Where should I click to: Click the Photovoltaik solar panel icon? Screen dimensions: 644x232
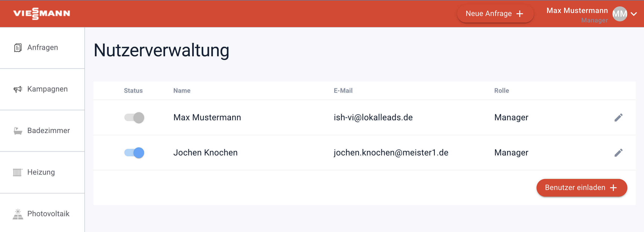point(18,214)
